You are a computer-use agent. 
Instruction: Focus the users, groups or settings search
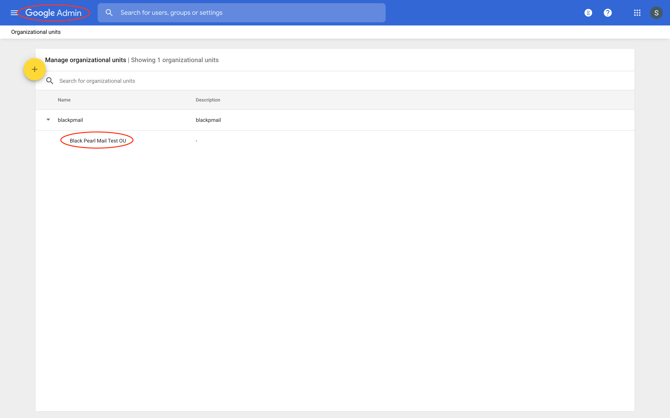pyautogui.click(x=241, y=13)
